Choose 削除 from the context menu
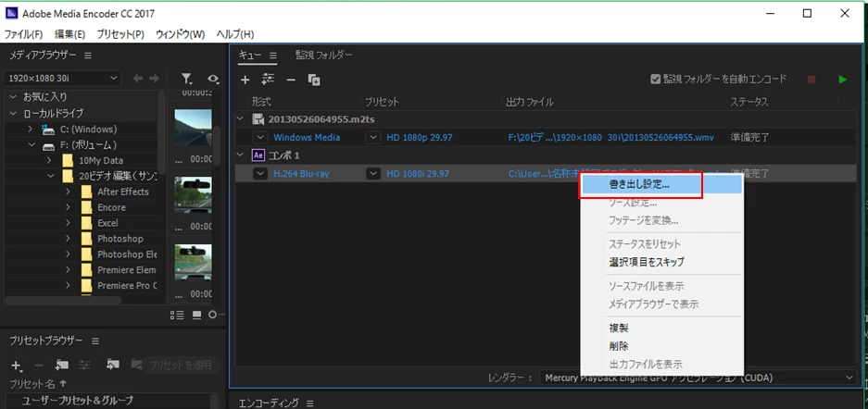 tap(661, 346)
